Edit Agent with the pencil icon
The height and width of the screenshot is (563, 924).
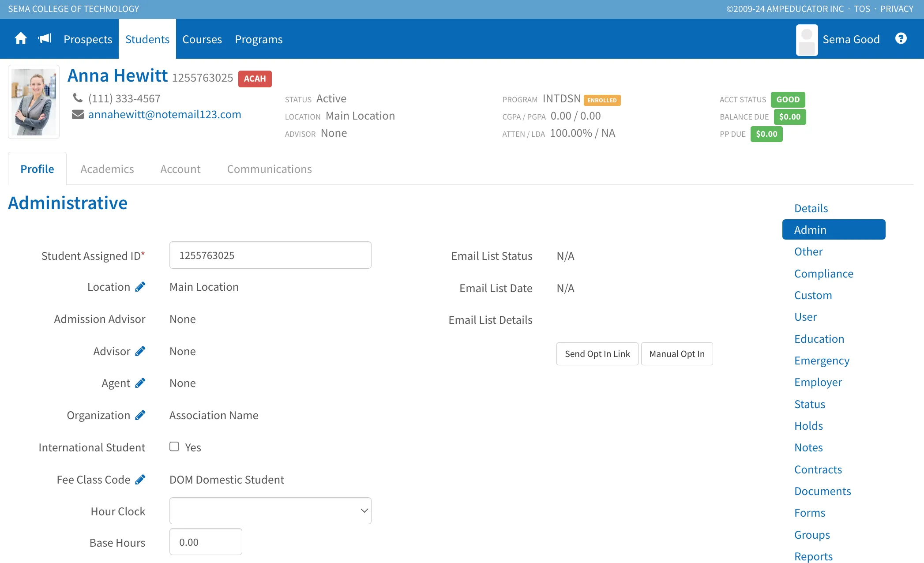140,383
